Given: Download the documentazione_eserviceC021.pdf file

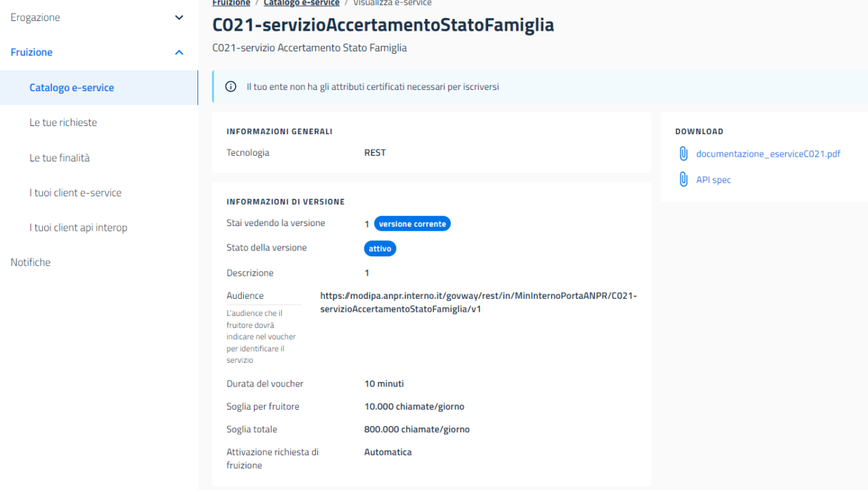Looking at the screenshot, I should tap(768, 153).
